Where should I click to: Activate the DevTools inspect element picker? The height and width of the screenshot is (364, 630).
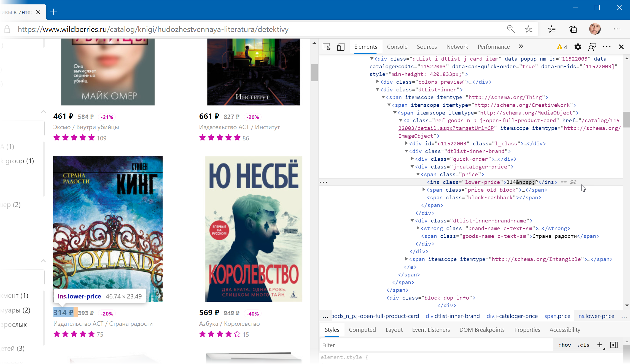326,47
